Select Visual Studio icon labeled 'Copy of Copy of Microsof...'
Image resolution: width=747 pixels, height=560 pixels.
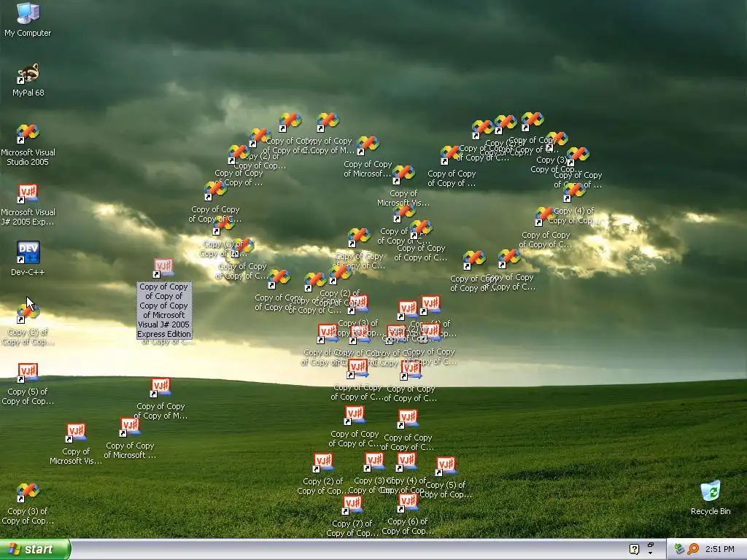coord(368,145)
